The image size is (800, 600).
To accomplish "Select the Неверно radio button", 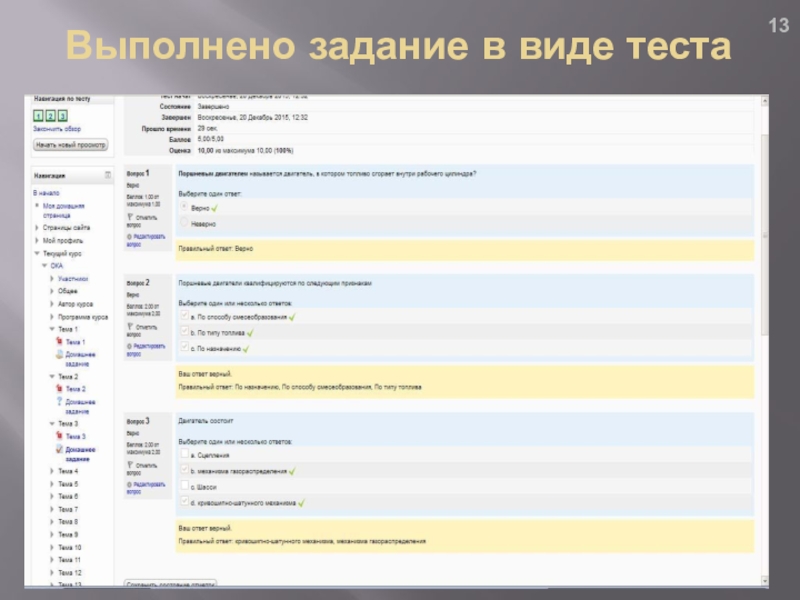I will 183,224.
